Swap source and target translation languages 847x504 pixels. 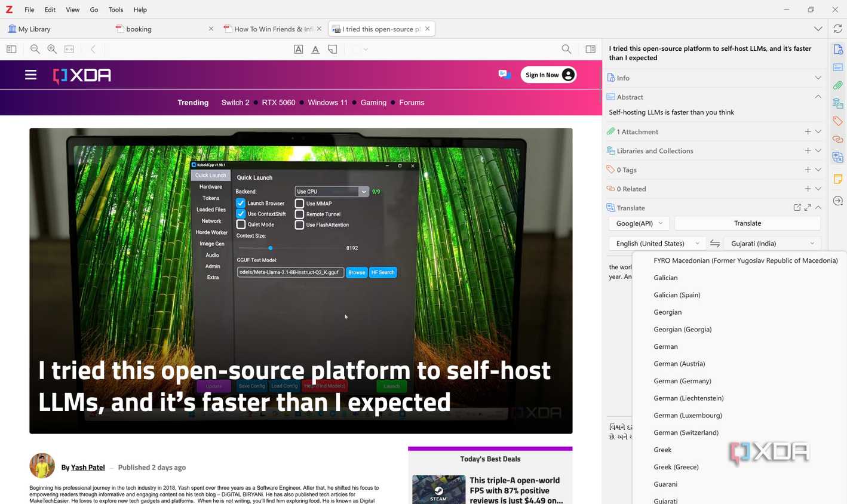click(714, 244)
